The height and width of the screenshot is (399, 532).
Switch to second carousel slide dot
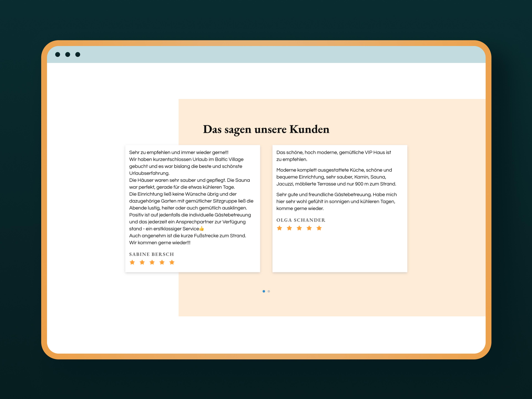pyautogui.click(x=269, y=291)
